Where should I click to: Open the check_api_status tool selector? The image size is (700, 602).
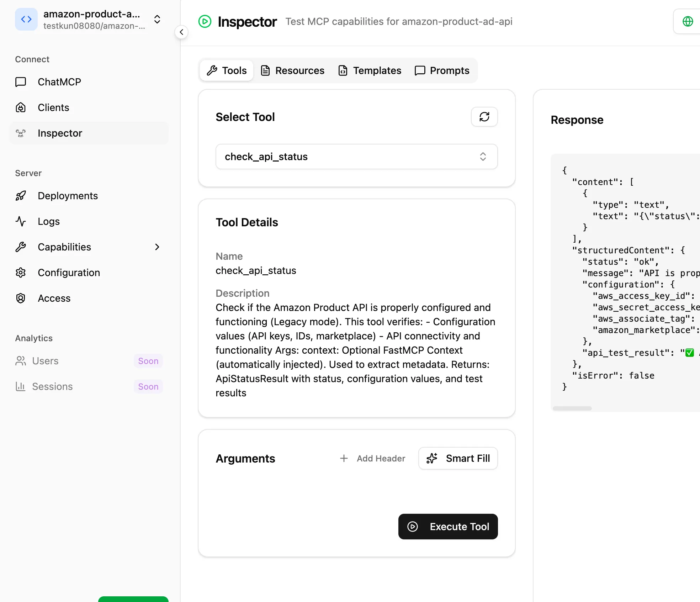click(356, 157)
